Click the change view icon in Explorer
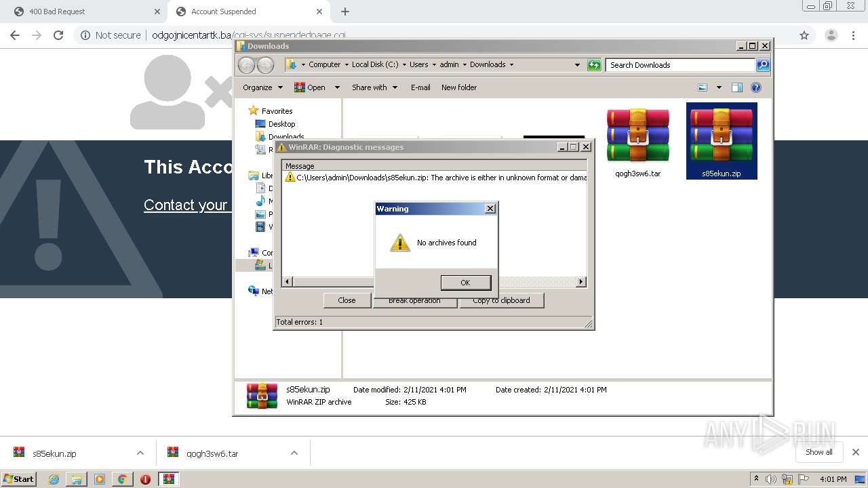This screenshot has width=868, height=488. tap(703, 87)
